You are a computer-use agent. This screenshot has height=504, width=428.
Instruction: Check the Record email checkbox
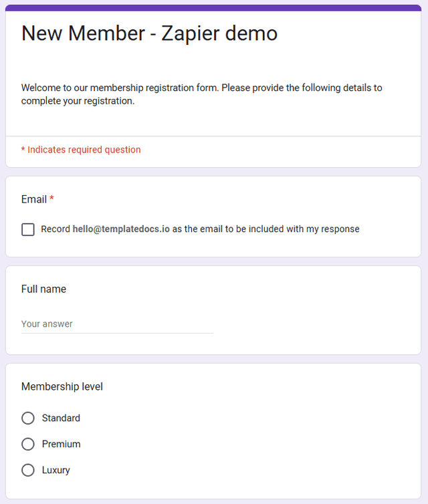[x=28, y=229]
